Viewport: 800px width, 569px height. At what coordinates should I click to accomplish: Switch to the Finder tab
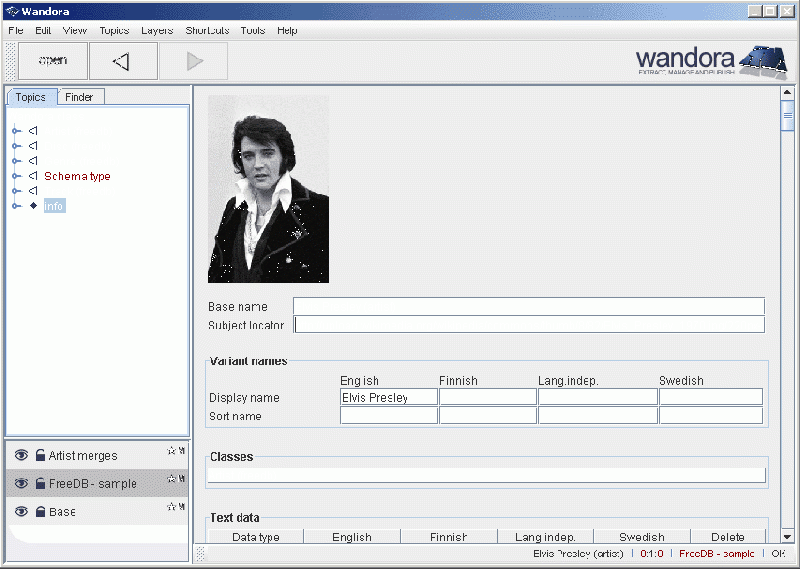(79, 97)
